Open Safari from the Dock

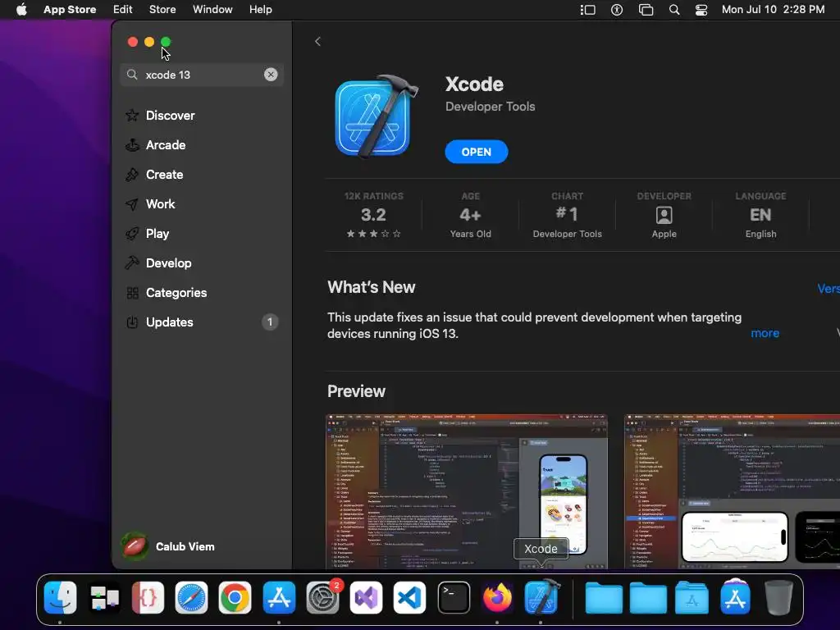click(191, 598)
